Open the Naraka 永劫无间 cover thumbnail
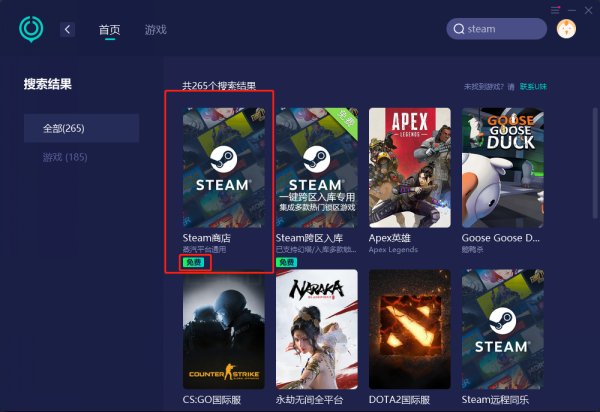The width and height of the screenshot is (600, 412). [x=317, y=329]
